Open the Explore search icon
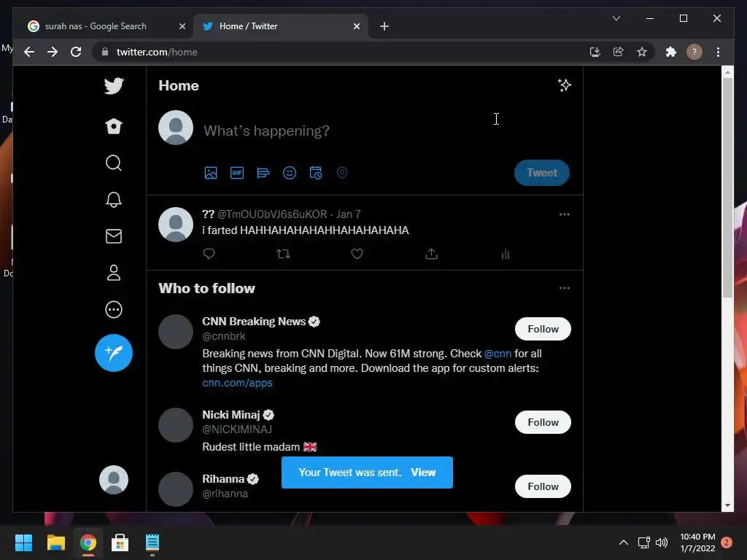The width and height of the screenshot is (747, 560). 114,163
